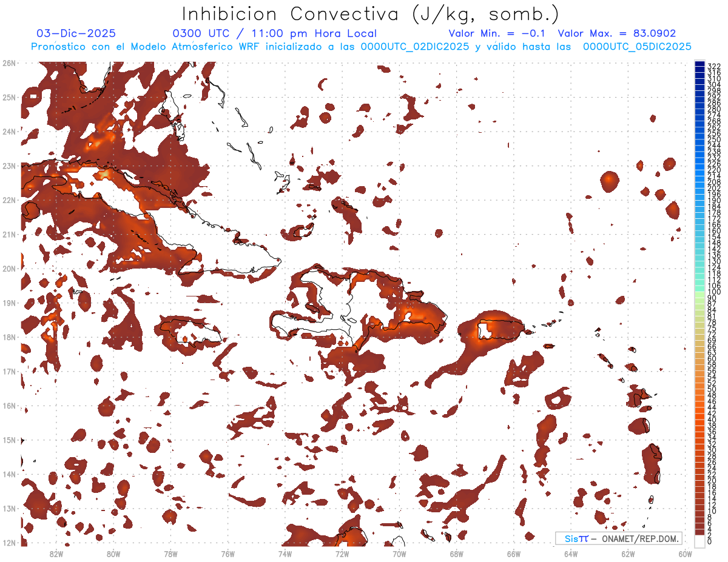Viewport: 728px width, 562px height.
Task: Click the "Valor Max. = 83.0902" readout
Action: (x=617, y=34)
